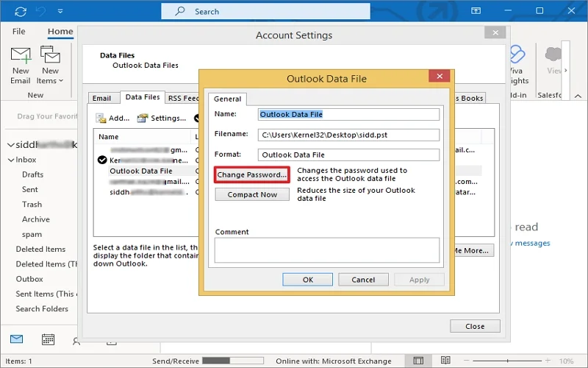The image size is (588, 368).
Task: Select the Drafts folder
Action: pos(32,174)
